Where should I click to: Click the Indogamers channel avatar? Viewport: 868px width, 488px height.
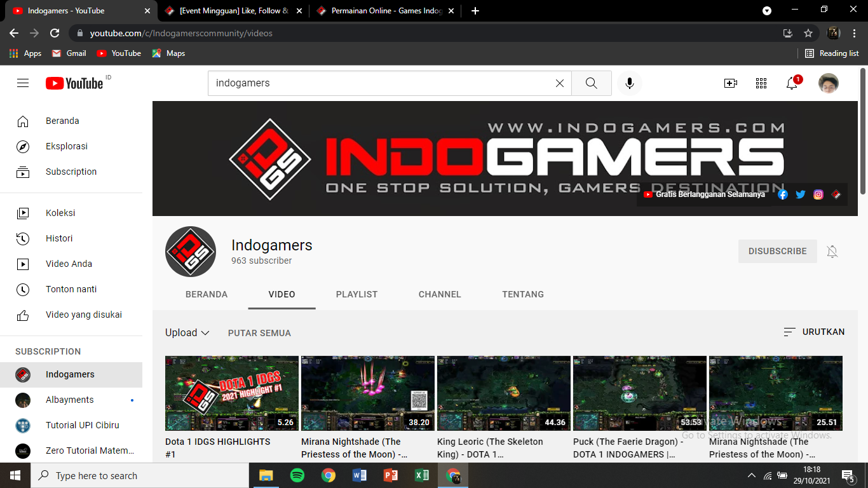[191, 252]
